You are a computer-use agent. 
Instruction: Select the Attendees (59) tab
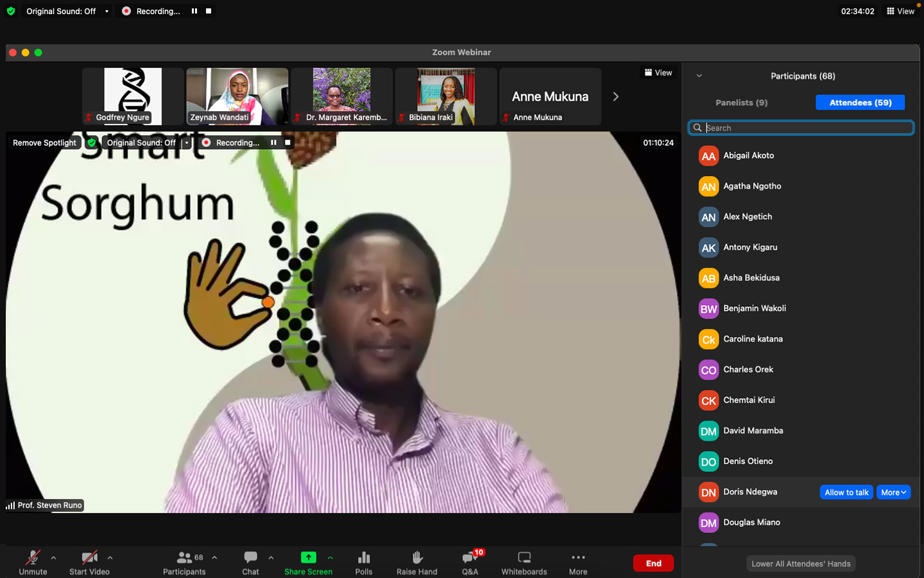tap(860, 103)
